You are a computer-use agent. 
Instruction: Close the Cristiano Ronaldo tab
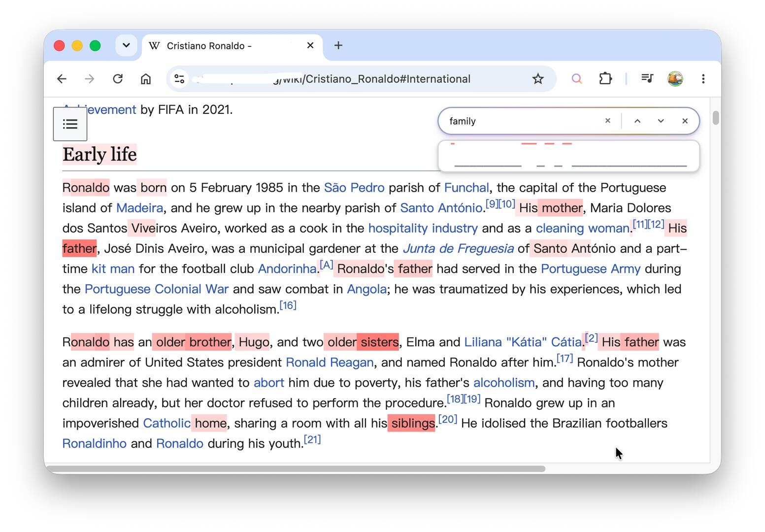click(310, 45)
